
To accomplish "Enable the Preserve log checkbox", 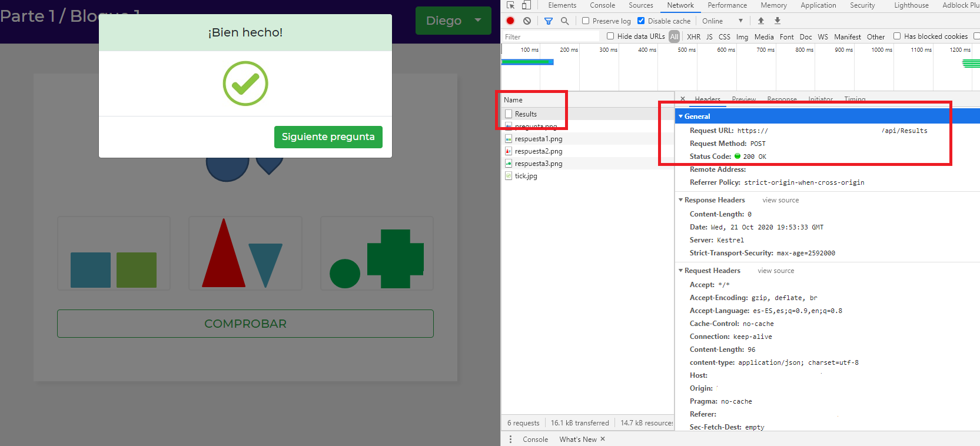I will pyautogui.click(x=586, y=21).
